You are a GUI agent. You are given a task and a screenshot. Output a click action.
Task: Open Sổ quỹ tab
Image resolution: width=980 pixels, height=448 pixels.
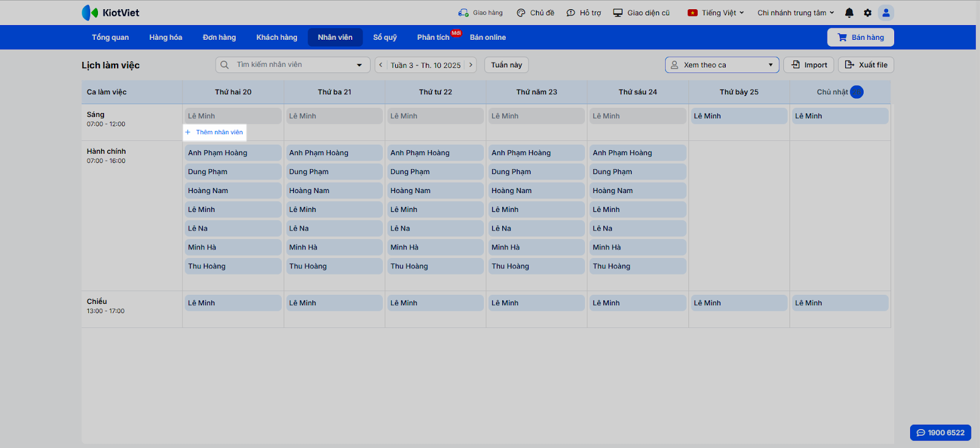[385, 37]
